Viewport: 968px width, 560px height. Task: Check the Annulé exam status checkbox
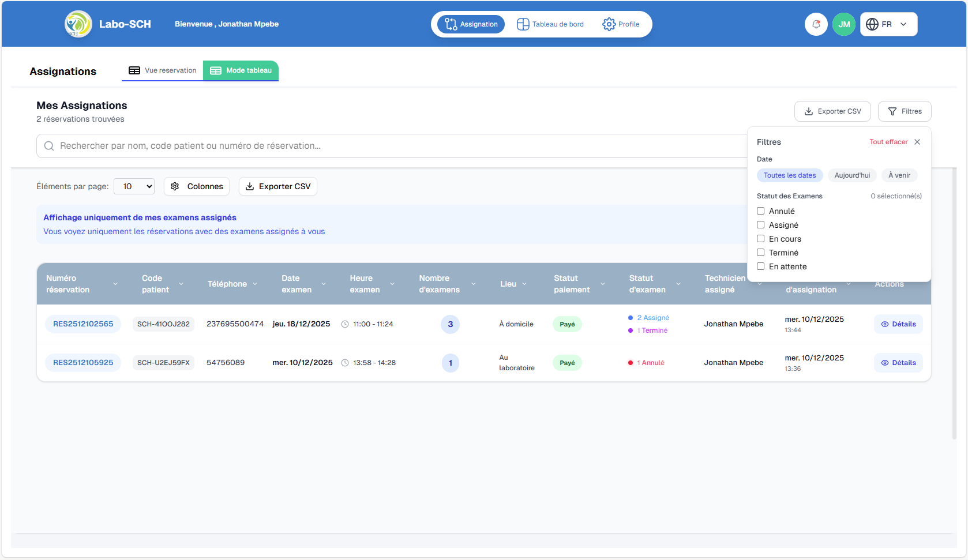click(760, 211)
